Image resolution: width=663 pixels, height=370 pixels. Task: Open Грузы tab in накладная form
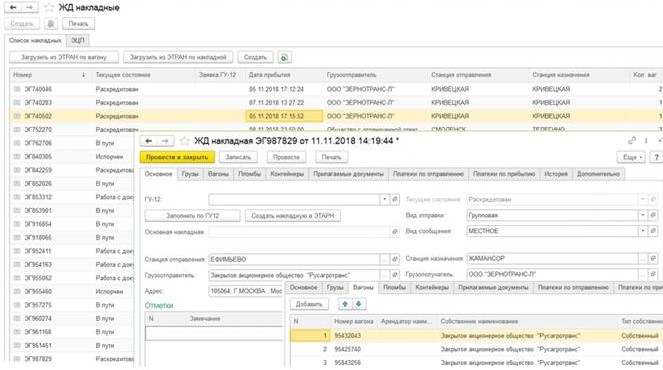(190, 174)
